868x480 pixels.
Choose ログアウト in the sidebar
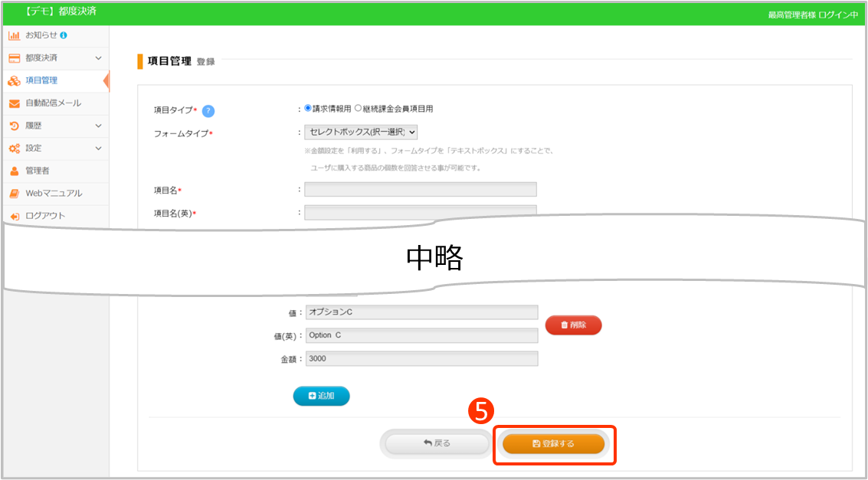click(45, 216)
